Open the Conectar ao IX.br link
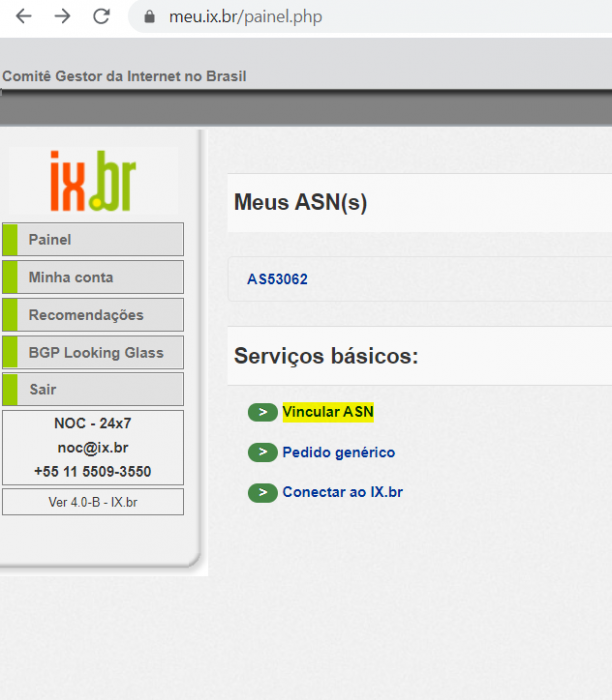This screenshot has height=700, width=612. pos(343,492)
